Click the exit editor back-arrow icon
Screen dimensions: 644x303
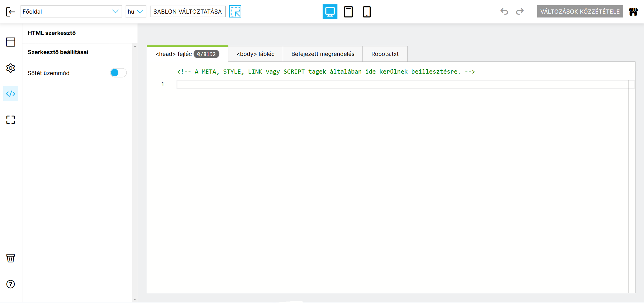[11, 12]
